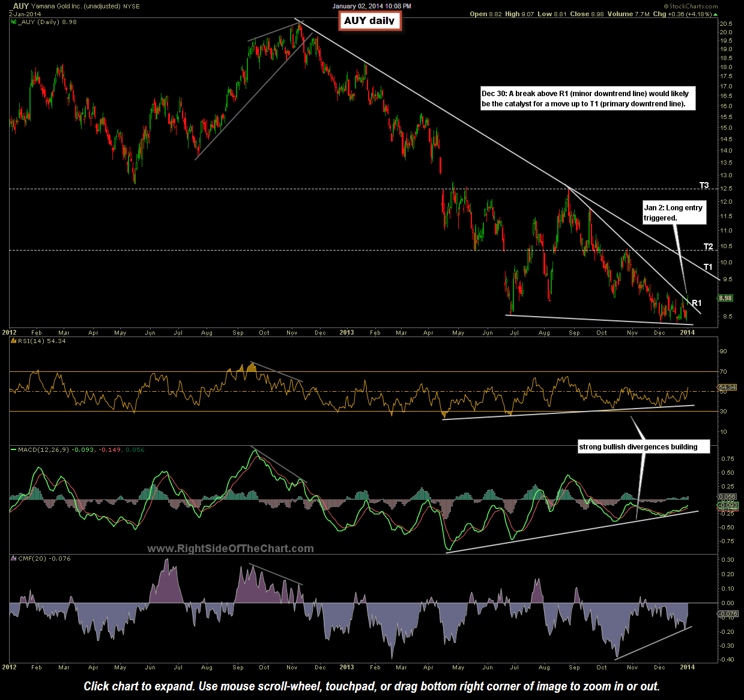
Task: Click the candlestick icon beside _AUY (Daily) legend
Action: click(13, 22)
